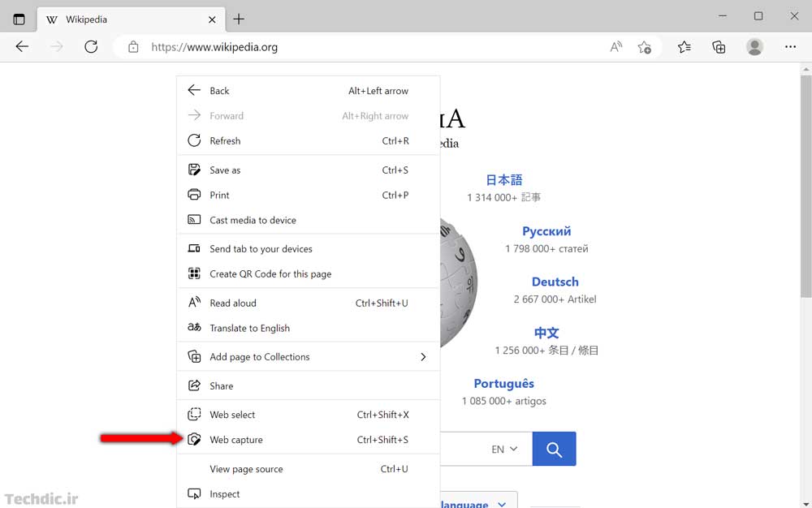Click the blue search magnifier button
This screenshot has width=812, height=508.
click(x=554, y=449)
